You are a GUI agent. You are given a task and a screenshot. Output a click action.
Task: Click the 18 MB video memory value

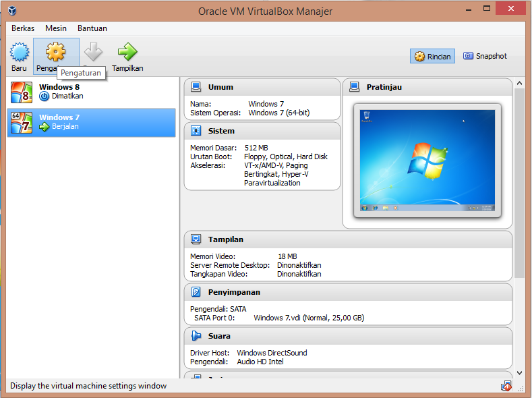(x=287, y=256)
